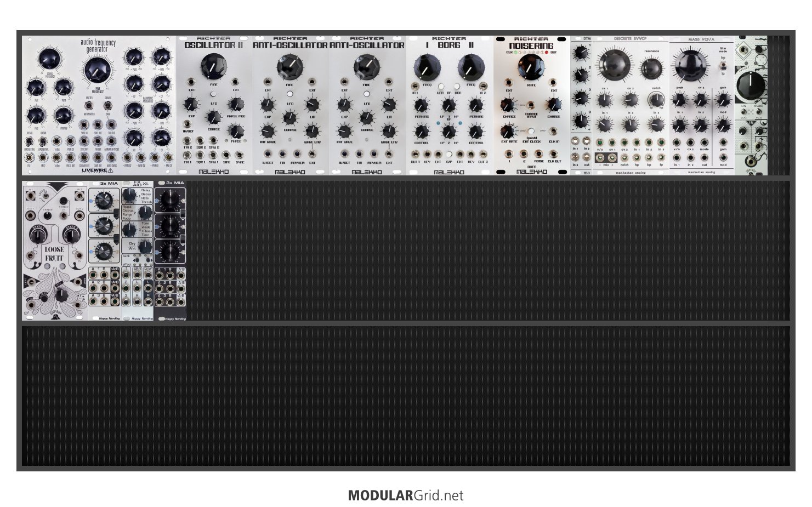The width and height of the screenshot is (812, 507).
Task: Click the OUT 1 jack on Loose Fruit
Action: 30,216
